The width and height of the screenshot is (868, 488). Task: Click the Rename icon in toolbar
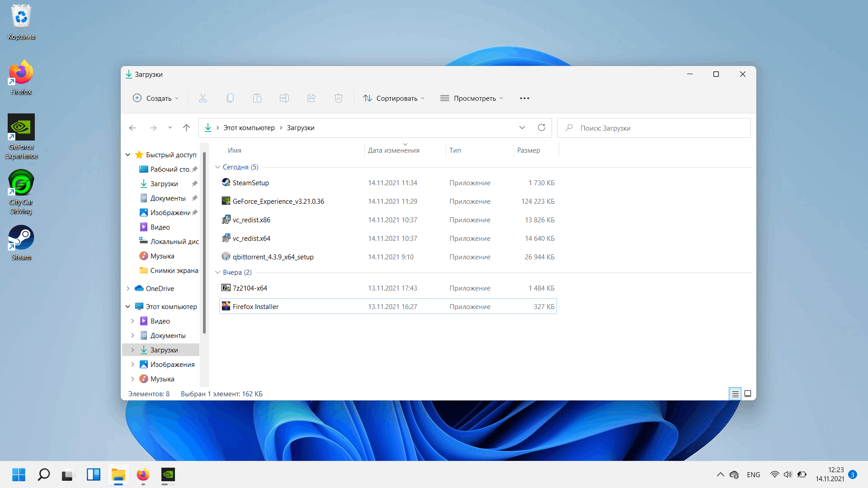(284, 98)
